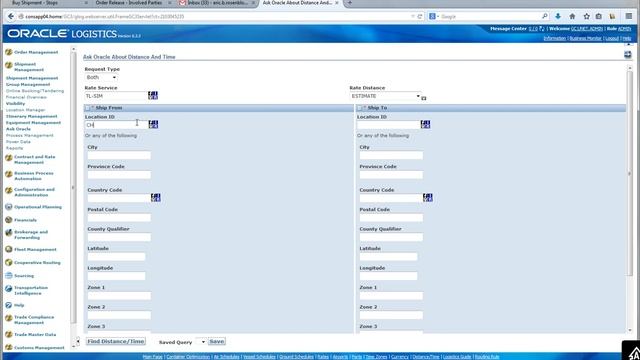Open the Request Type dropdown
Image resolution: width=640 pixels, height=360 pixels.
click(101, 77)
